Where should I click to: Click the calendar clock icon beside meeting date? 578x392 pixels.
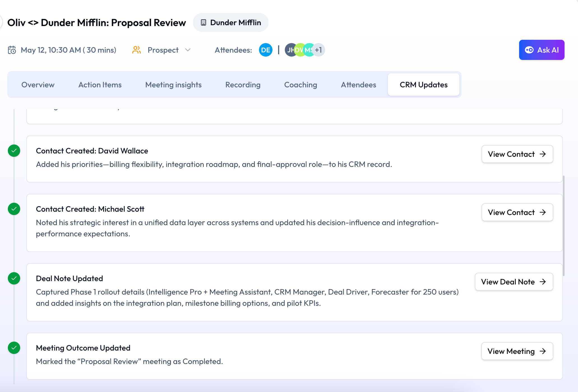[12, 50]
